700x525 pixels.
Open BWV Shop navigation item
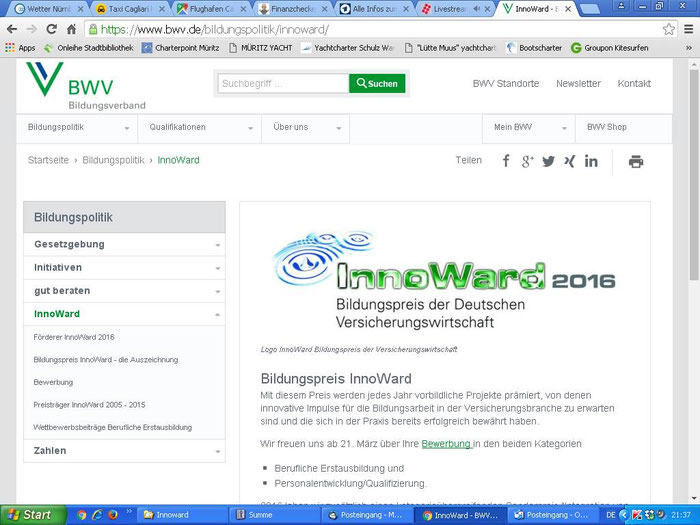(x=624, y=128)
